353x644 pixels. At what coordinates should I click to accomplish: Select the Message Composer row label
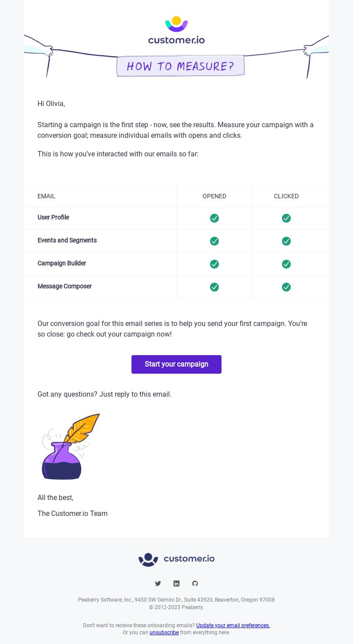click(x=64, y=286)
